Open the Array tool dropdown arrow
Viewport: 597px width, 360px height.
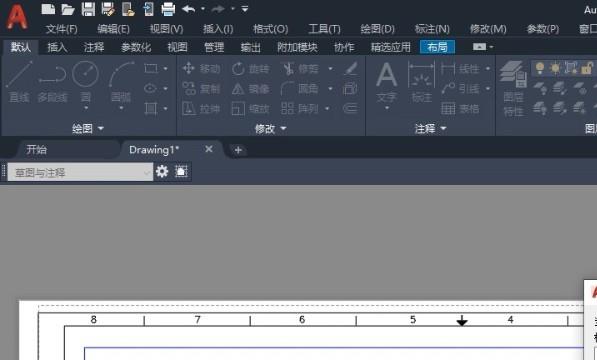coord(327,109)
